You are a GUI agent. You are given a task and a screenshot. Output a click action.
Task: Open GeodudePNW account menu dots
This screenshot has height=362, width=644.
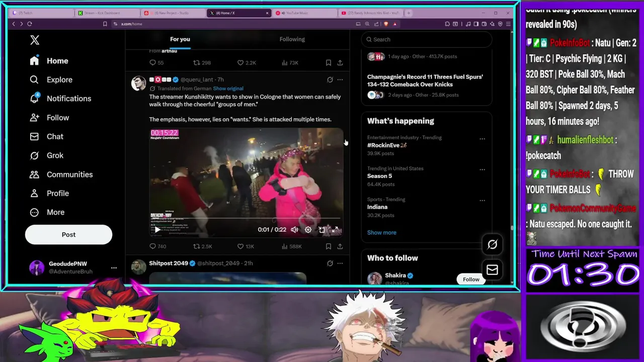tap(114, 267)
